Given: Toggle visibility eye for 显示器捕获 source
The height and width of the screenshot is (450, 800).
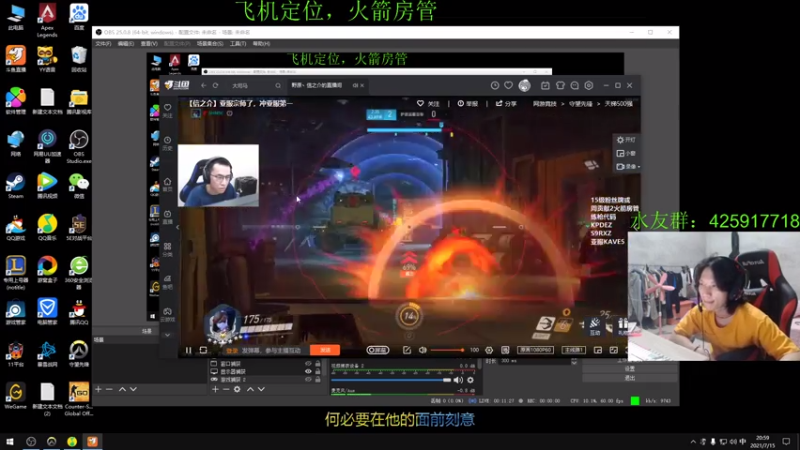Looking at the screenshot, I should tap(308, 371).
